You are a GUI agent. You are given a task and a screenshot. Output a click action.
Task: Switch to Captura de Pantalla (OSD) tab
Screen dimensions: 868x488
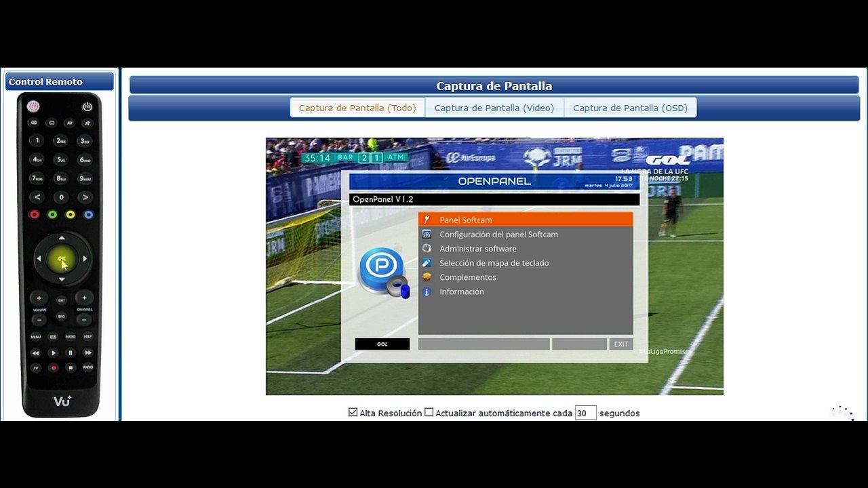630,108
